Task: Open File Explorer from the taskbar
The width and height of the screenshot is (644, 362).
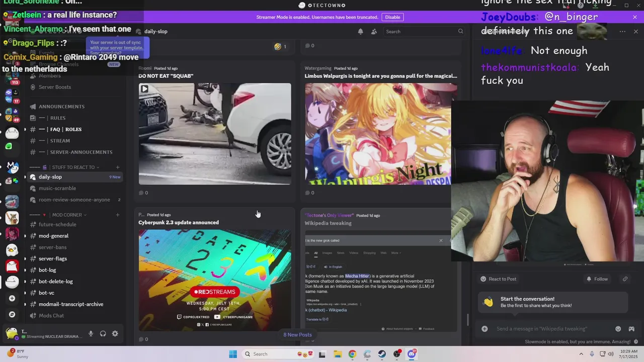Action: coord(337,354)
